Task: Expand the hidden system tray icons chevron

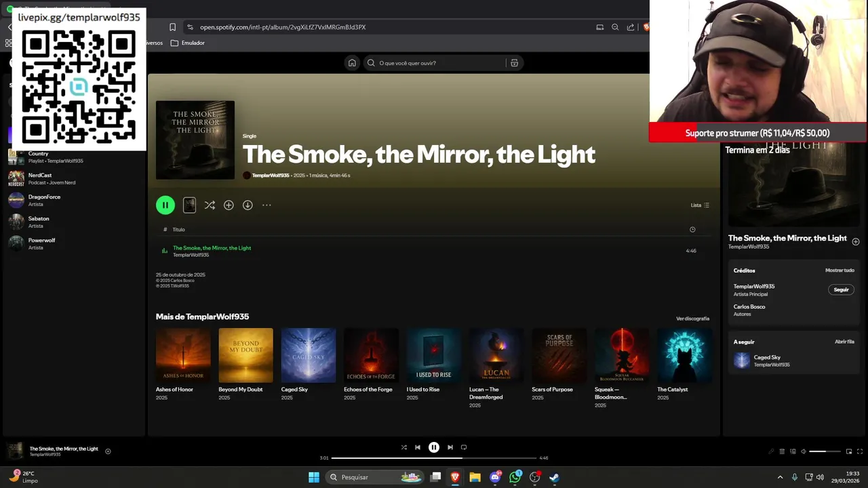Action: (x=780, y=477)
